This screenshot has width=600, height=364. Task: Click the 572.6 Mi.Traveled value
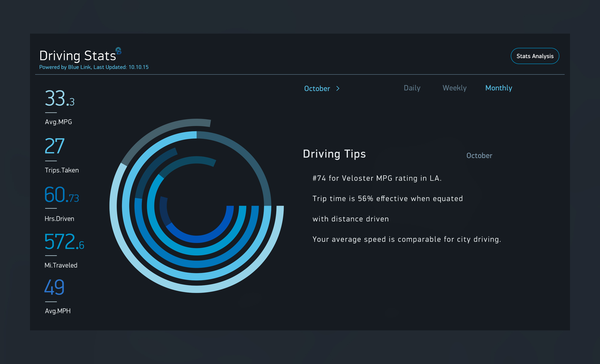(x=64, y=242)
